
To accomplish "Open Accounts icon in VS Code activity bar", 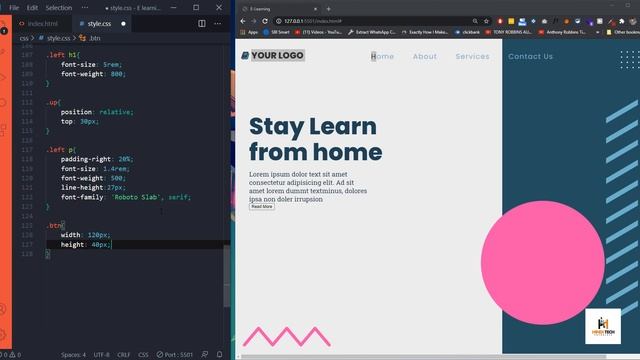I will 3,309.
